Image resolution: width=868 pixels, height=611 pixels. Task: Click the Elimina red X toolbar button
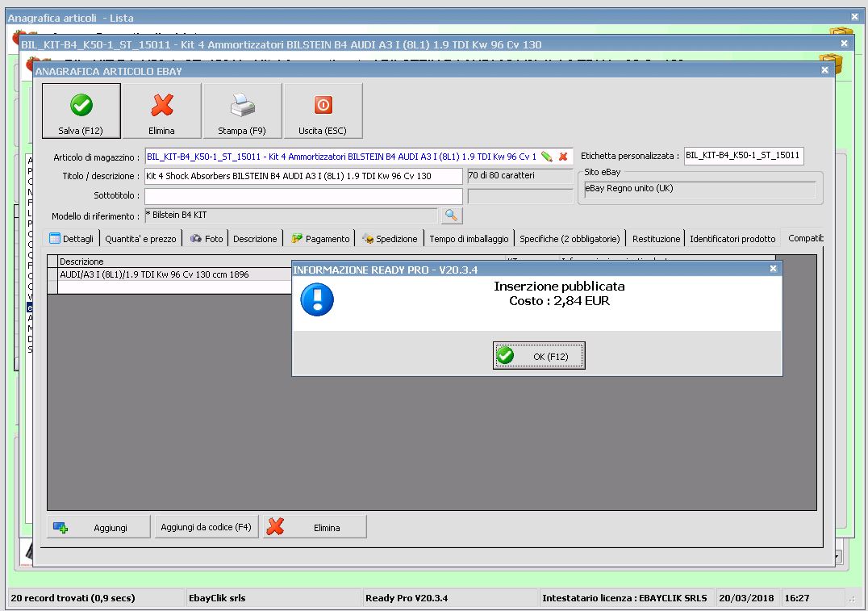tap(161, 111)
